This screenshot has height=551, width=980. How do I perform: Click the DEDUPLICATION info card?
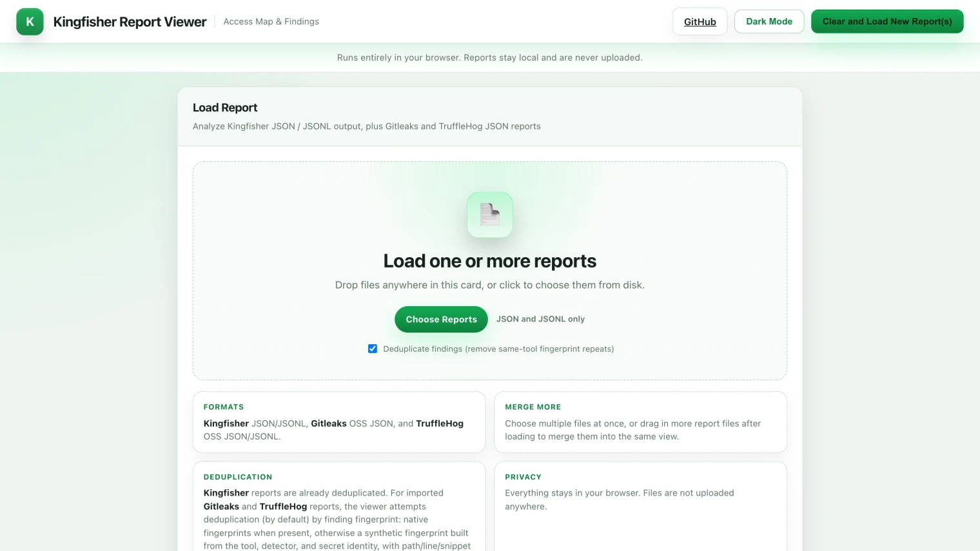point(339,509)
